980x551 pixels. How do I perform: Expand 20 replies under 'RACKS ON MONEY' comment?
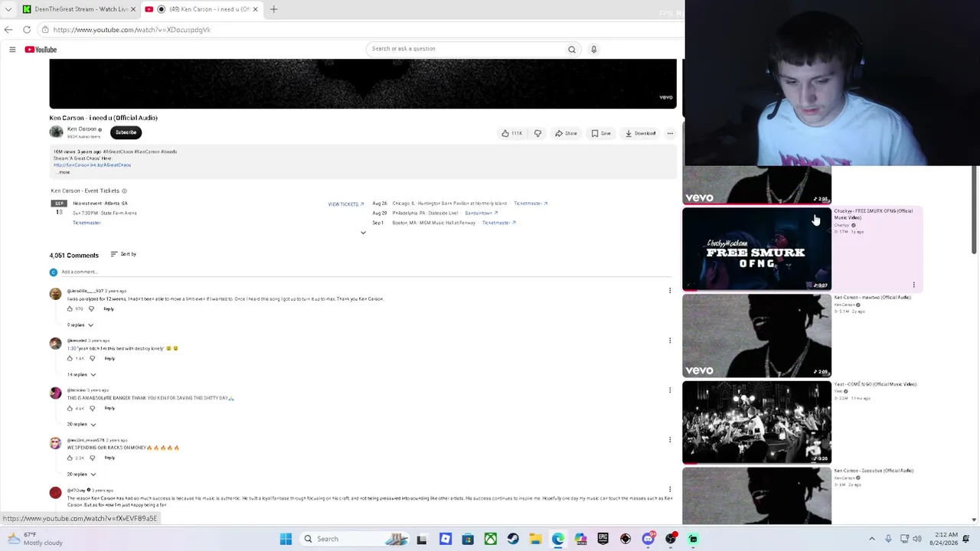(81, 474)
